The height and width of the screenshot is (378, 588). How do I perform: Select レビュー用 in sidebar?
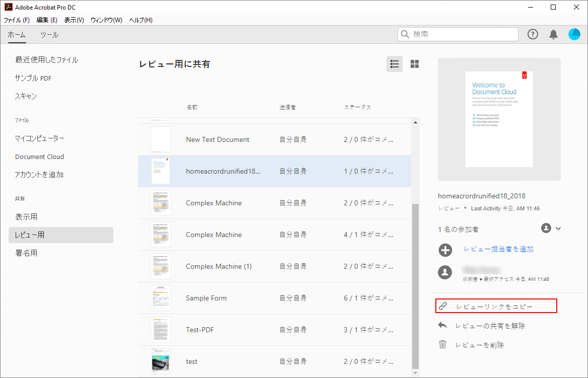click(61, 235)
